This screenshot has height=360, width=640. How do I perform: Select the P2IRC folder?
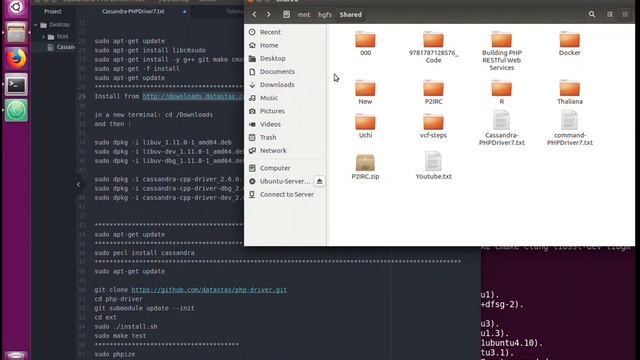tap(433, 92)
